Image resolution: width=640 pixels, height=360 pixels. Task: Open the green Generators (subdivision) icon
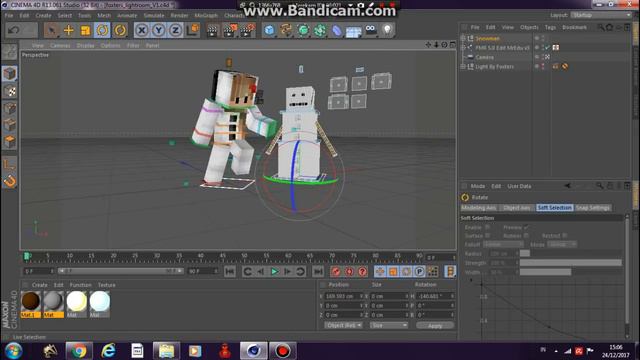[x=303, y=30]
